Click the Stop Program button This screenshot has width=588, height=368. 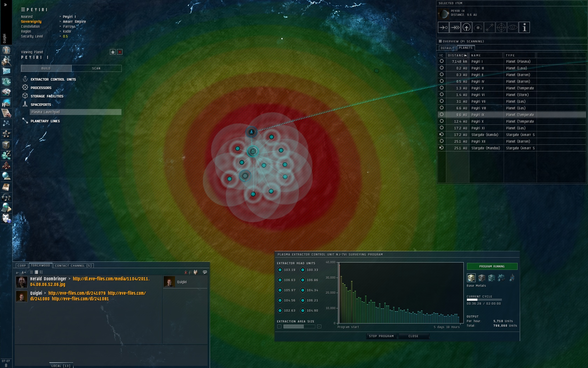click(381, 336)
